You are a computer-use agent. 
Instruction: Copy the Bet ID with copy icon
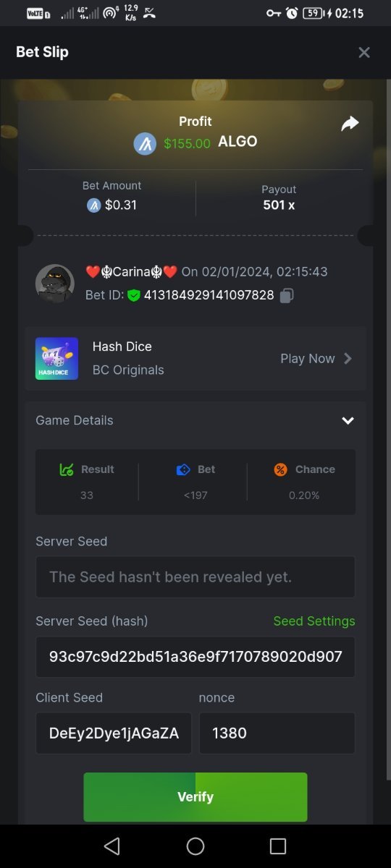pyautogui.click(x=287, y=295)
